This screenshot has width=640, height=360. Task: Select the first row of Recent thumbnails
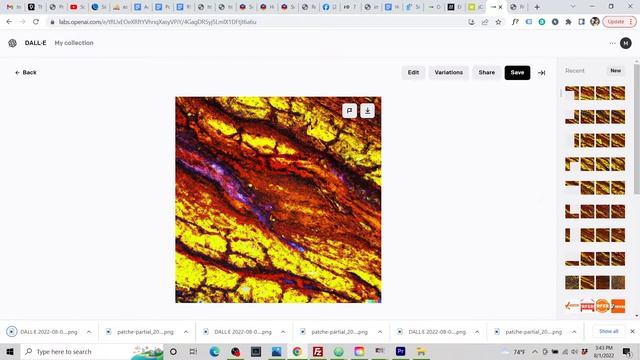(x=595, y=93)
